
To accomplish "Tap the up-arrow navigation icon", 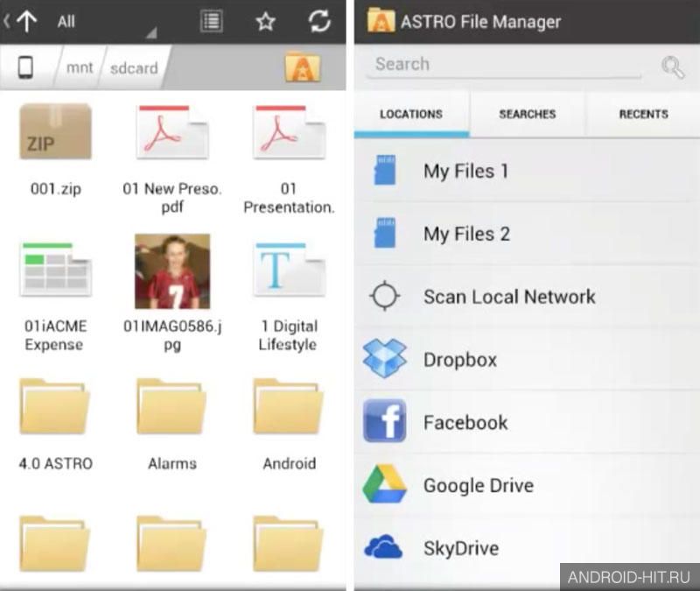I will coord(26,21).
